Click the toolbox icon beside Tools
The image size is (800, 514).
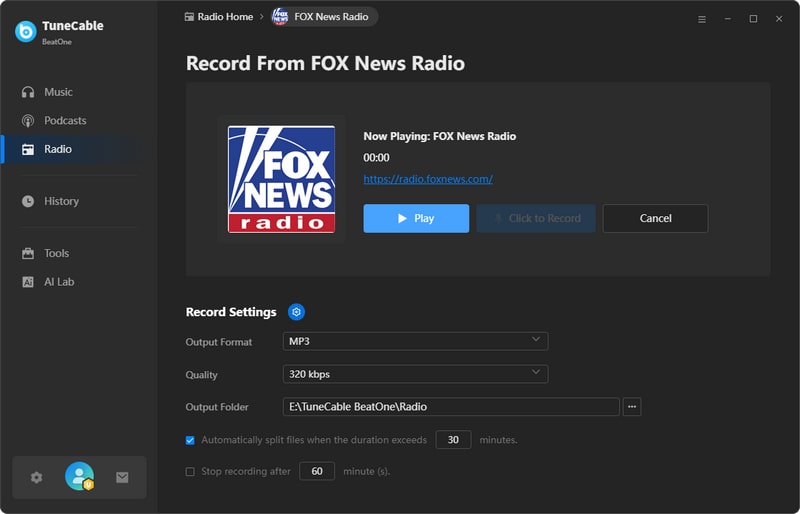[28, 253]
